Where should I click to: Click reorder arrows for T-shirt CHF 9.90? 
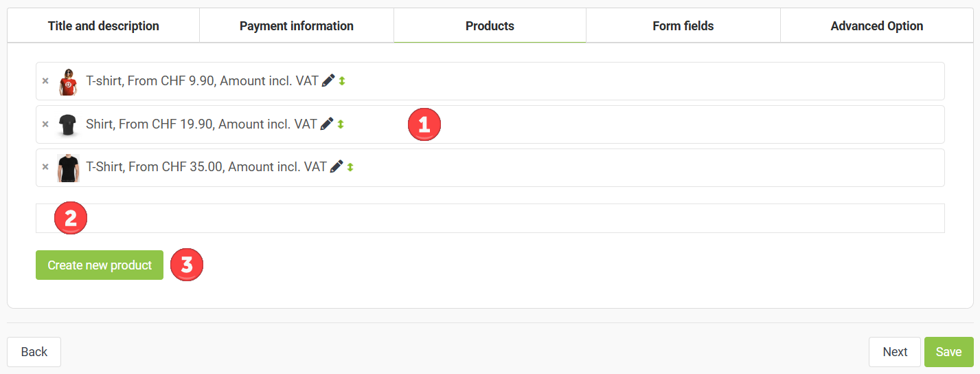(342, 81)
